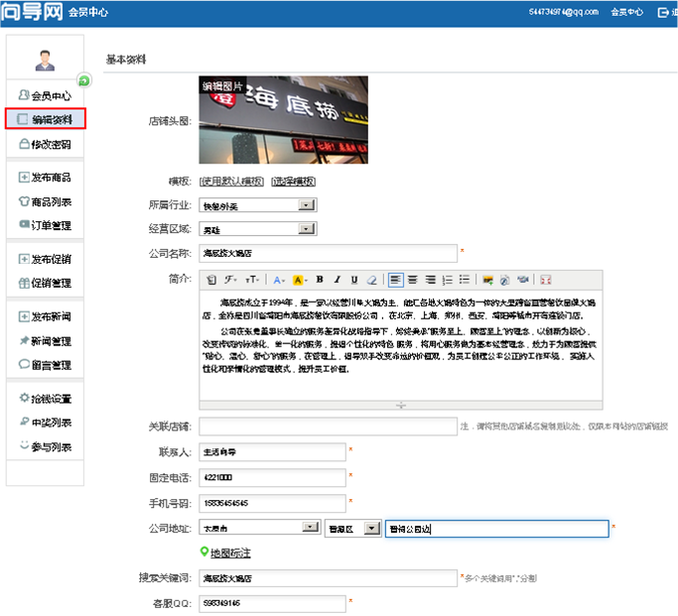Open 发布商品 in the sidebar
This screenshot has height=616, width=678.
pos(45,178)
